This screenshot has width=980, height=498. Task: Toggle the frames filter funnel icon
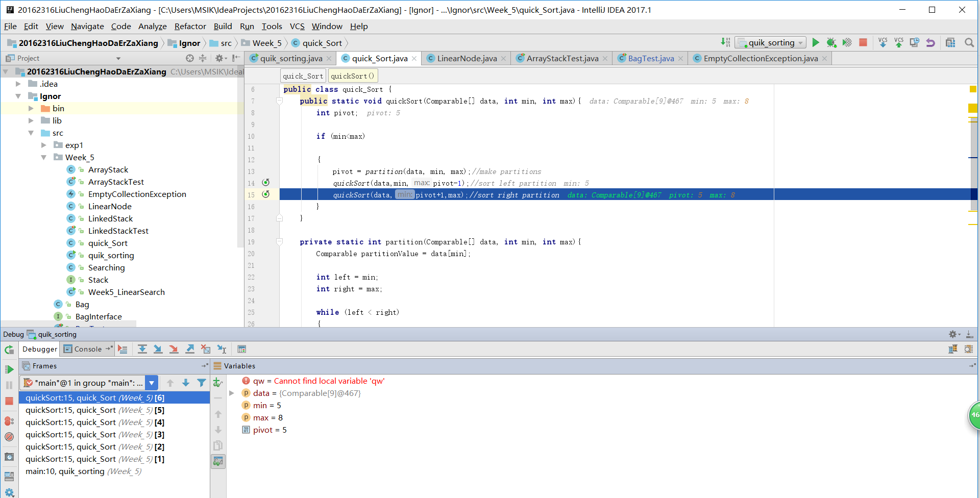coord(202,383)
